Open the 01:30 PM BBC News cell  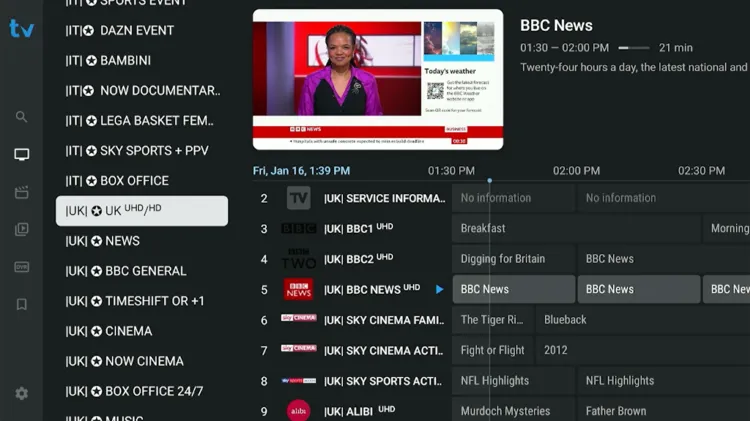pos(514,289)
